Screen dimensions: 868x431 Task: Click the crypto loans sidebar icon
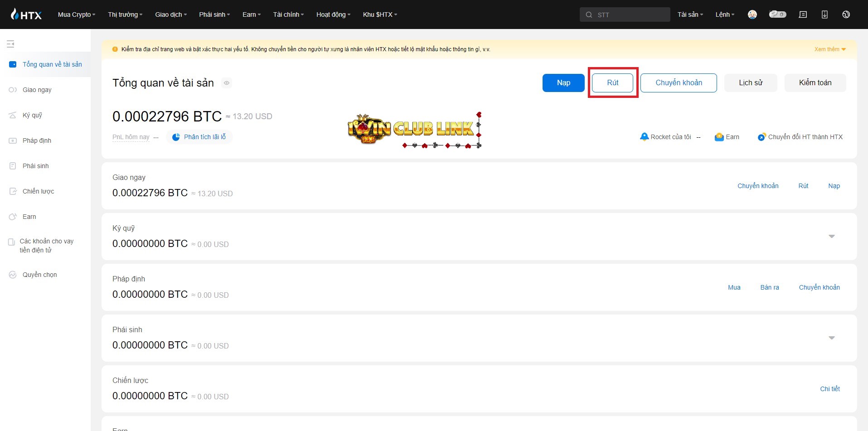pos(11,242)
